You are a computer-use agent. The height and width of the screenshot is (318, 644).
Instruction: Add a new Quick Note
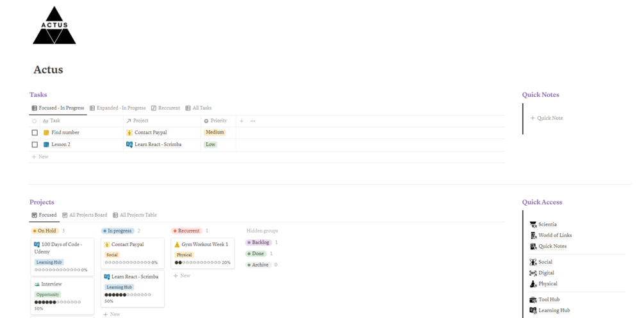[547, 118]
